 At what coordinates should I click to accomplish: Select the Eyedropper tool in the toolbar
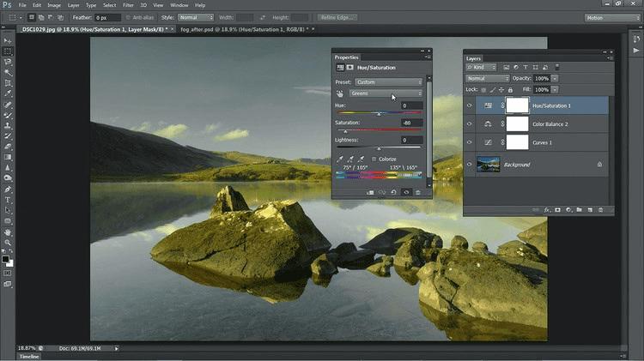pyautogui.click(x=8, y=94)
